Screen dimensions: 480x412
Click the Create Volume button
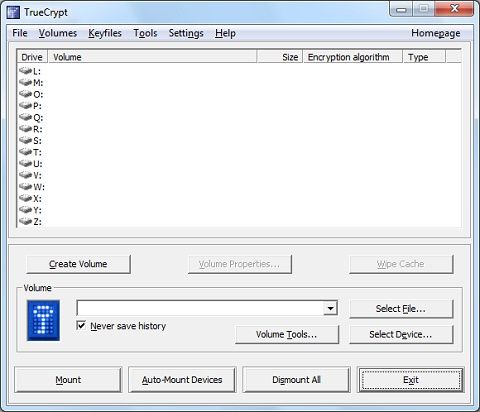[78, 264]
